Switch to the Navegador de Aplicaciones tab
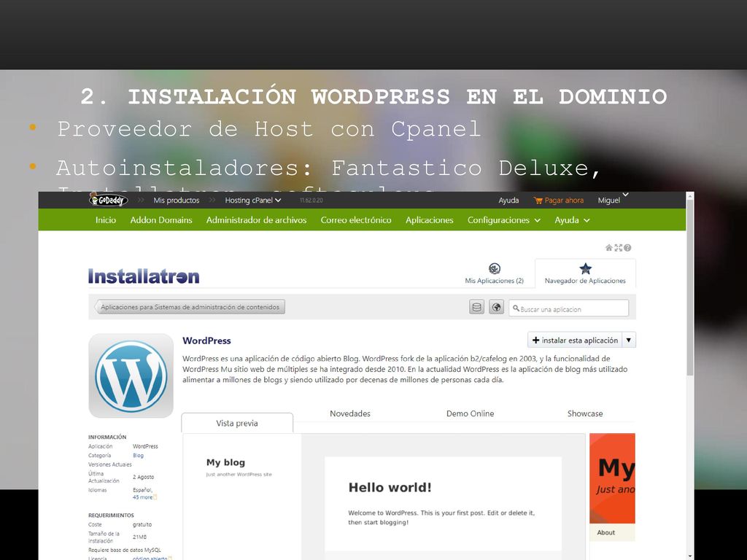Screen dimensions: 747x560 pos(585,274)
